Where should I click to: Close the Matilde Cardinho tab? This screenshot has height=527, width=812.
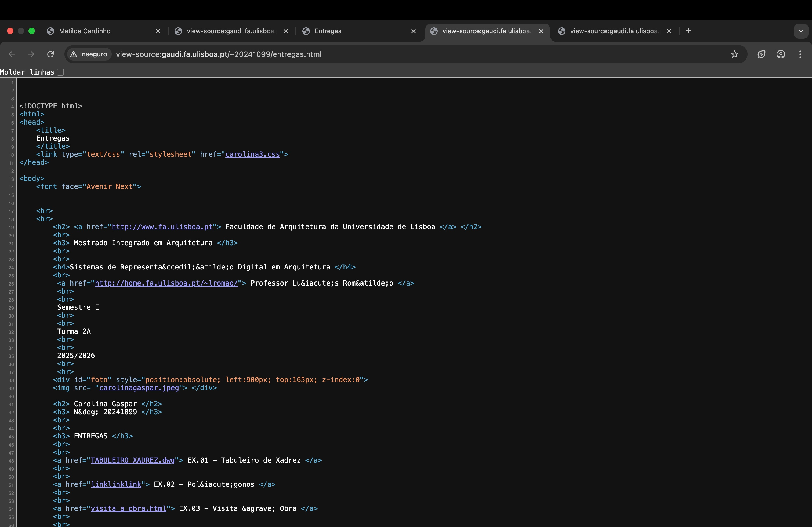pyautogui.click(x=158, y=31)
